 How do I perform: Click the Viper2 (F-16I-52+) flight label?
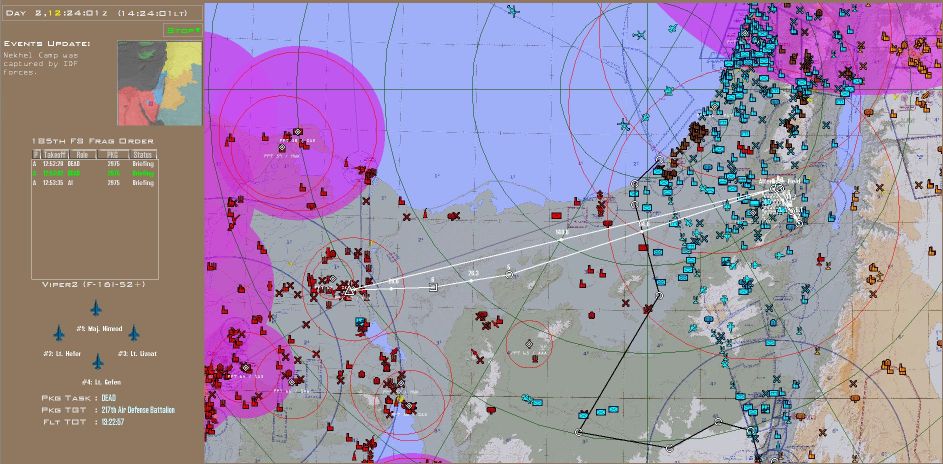(93, 284)
